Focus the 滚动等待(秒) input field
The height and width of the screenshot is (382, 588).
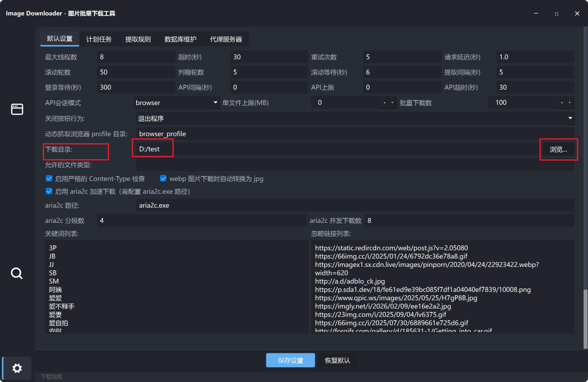coord(402,72)
